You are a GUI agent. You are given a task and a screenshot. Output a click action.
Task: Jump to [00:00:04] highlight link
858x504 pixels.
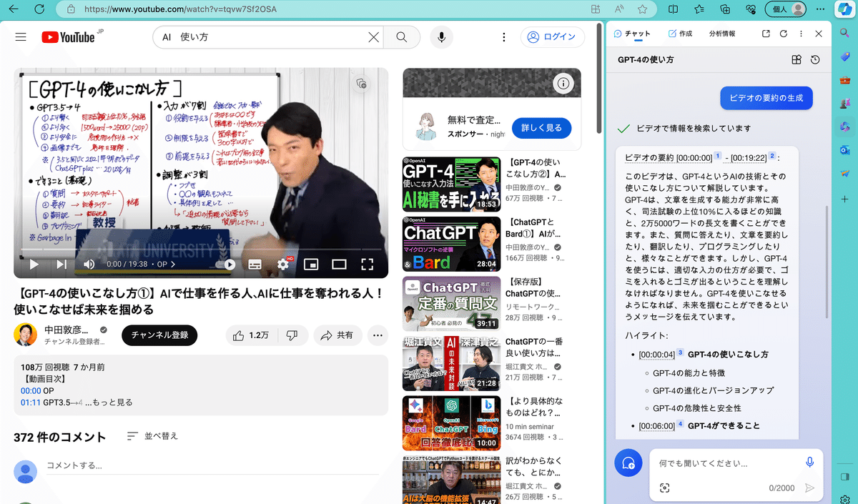coord(657,355)
